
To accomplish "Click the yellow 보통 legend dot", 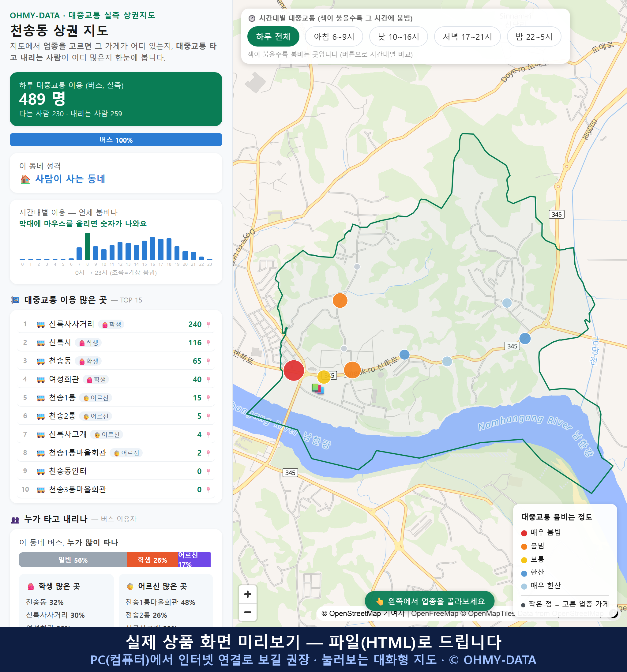I will pos(524,560).
